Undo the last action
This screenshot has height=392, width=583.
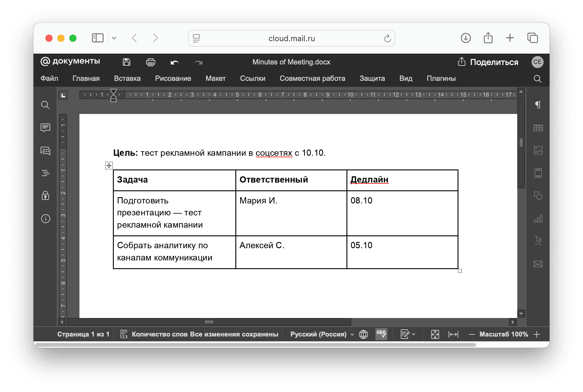point(174,62)
